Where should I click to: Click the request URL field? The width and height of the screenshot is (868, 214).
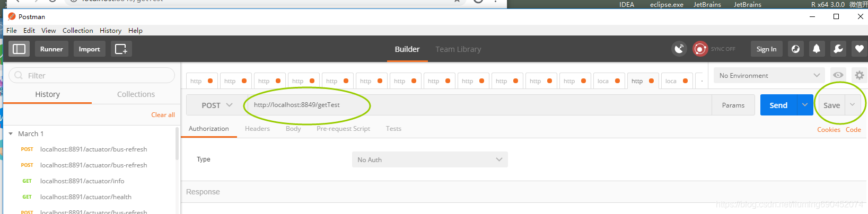coord(479,105)
